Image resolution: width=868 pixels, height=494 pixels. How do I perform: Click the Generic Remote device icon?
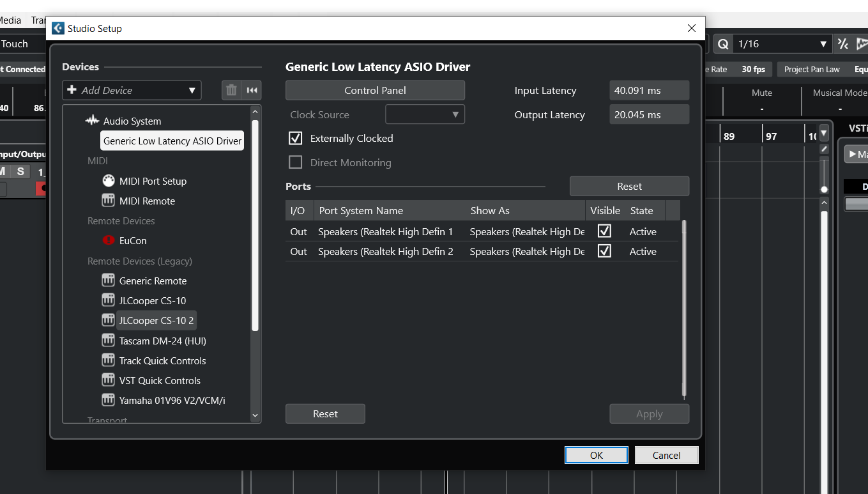pos(109,281)
